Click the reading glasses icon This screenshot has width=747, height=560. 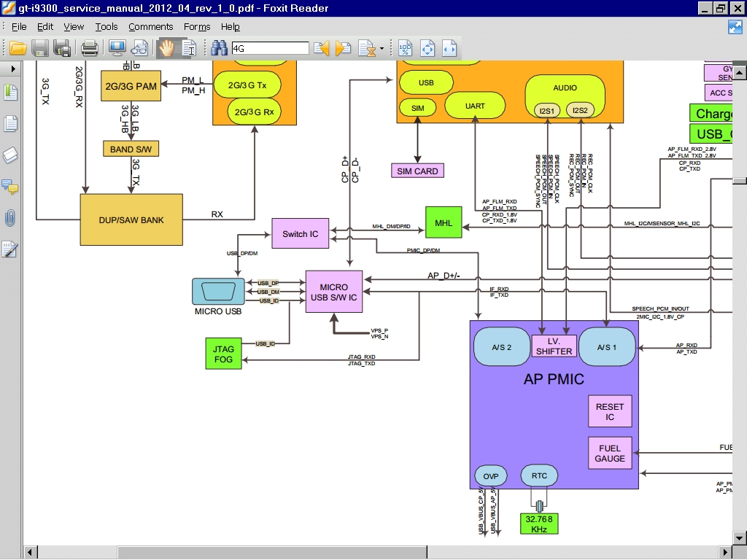[x=139, y=48]
